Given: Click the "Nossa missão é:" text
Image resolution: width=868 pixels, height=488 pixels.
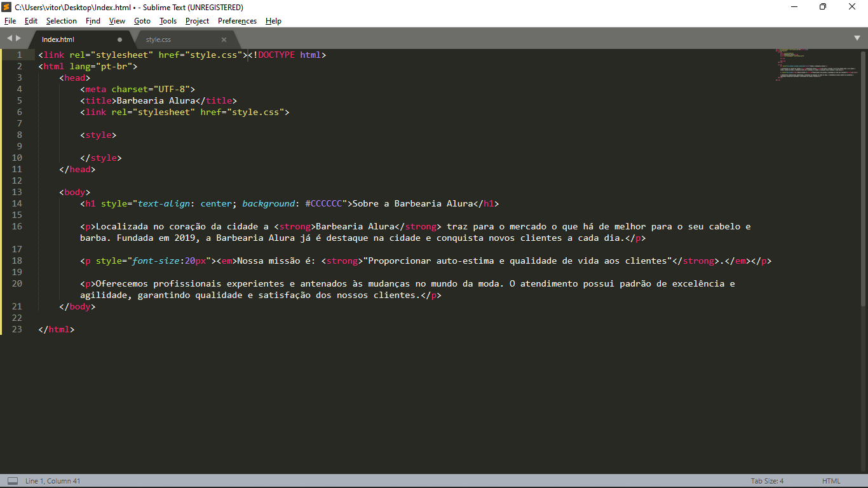Looking at the screenshot, I should 276,261.
